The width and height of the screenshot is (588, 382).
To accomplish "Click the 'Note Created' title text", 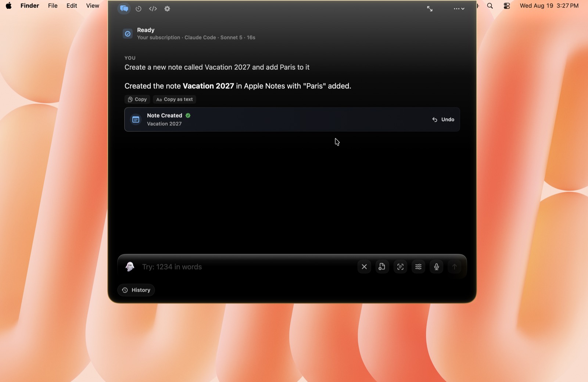I will 165,115.
